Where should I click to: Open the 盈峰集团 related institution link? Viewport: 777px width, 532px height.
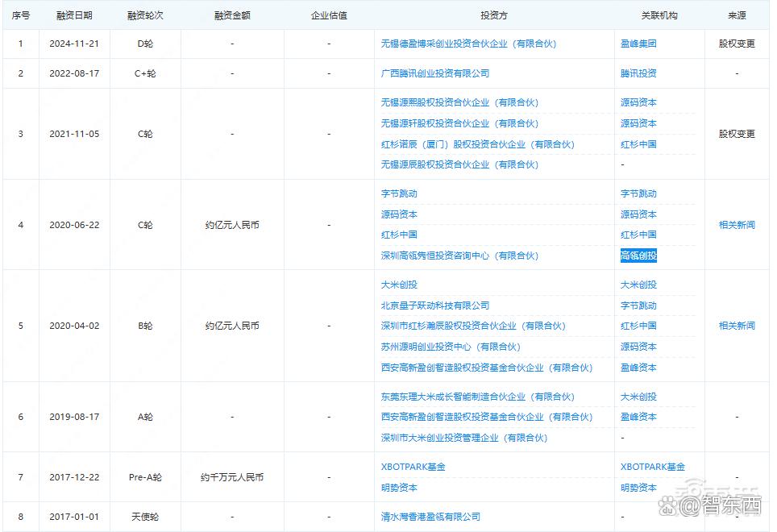(638, 44)
